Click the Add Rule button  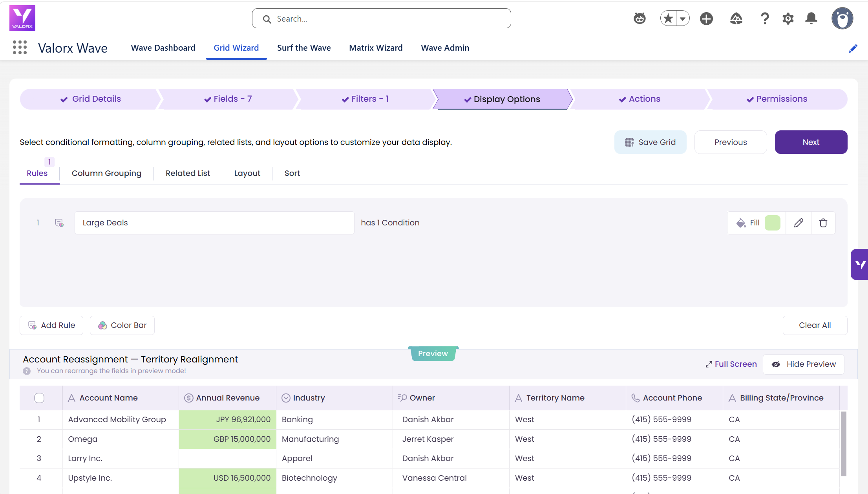pyautogui.click(x=51, y=325)
